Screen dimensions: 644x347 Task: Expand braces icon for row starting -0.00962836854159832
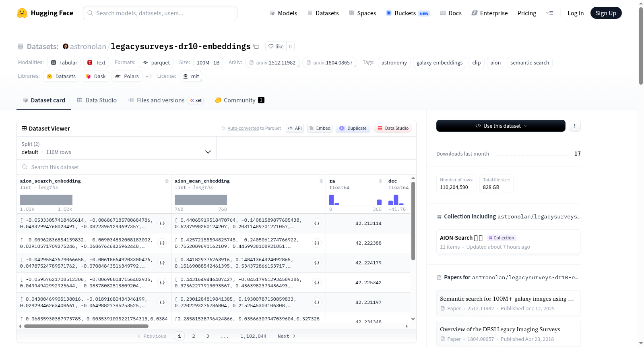162,243
